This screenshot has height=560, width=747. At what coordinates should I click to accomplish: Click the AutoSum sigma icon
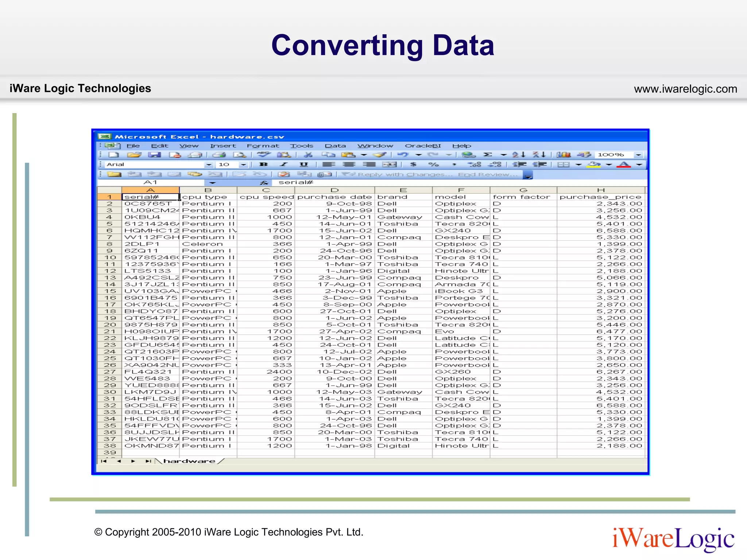click(x=488, y=155)
